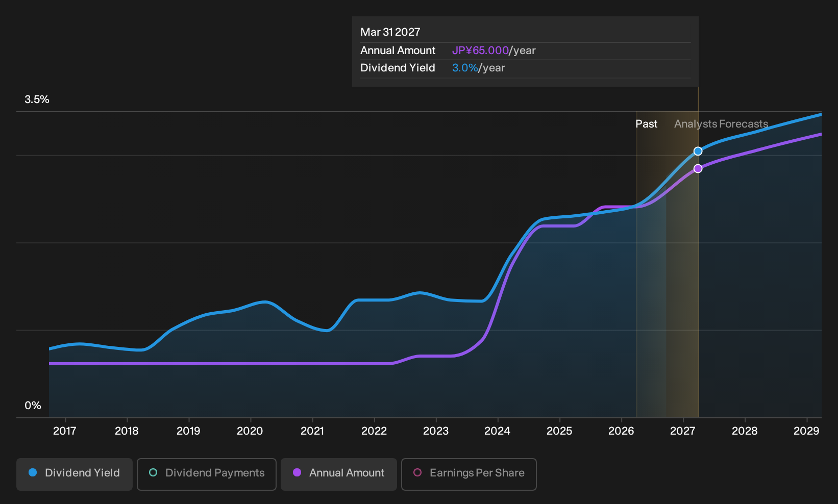
Task: Click the purple Annual Amount legend dot
Action: point(297,473)
